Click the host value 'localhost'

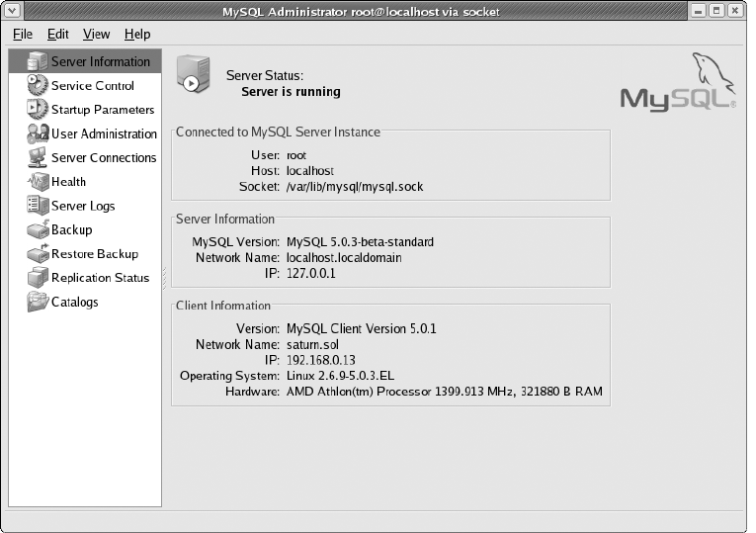[310, 171]
